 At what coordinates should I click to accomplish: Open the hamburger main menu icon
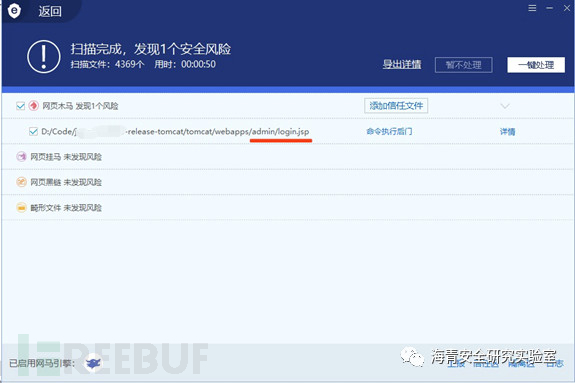pos(532,8)
